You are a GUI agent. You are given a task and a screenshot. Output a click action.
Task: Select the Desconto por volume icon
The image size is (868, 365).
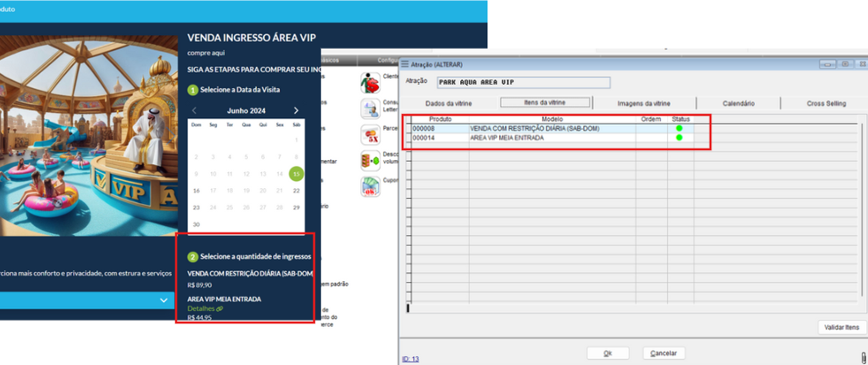369,161
